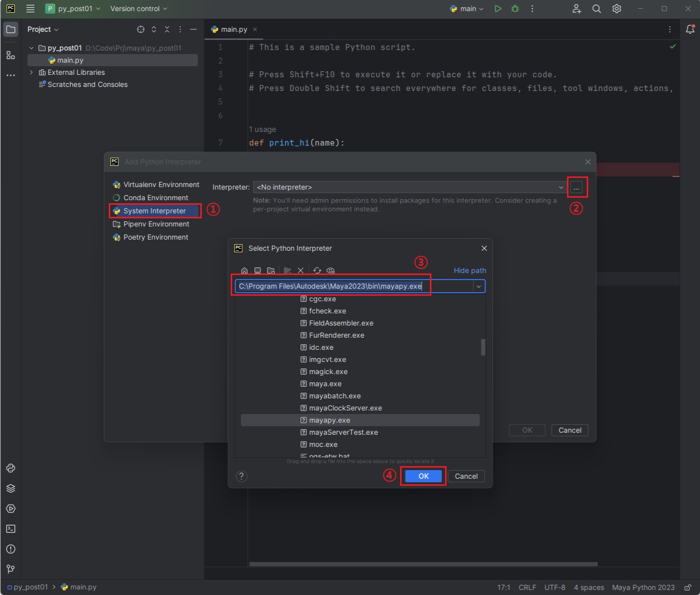This screenshot has width=700, height=595.
Task: Click the Desktop directory icon in file chooser
Action: pyautogui.click(x=257, y=270)
